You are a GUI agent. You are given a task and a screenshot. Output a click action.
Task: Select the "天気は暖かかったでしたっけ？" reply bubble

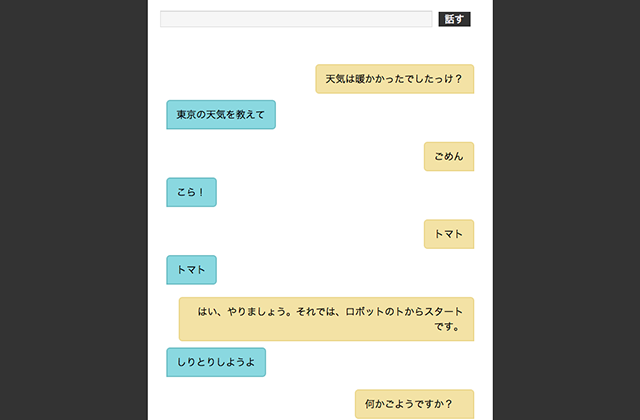tap(394, 79)
